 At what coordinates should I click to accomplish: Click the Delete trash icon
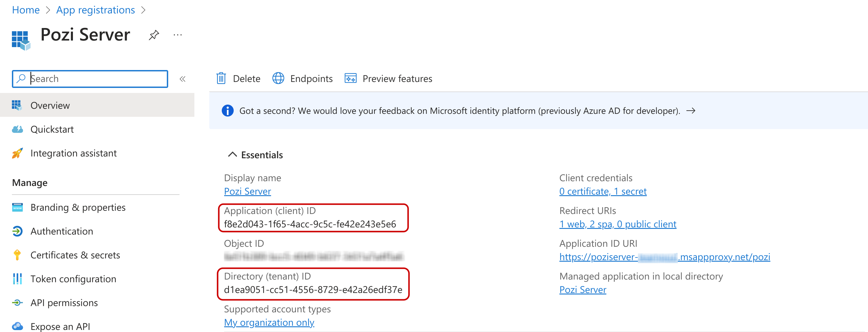221,78
